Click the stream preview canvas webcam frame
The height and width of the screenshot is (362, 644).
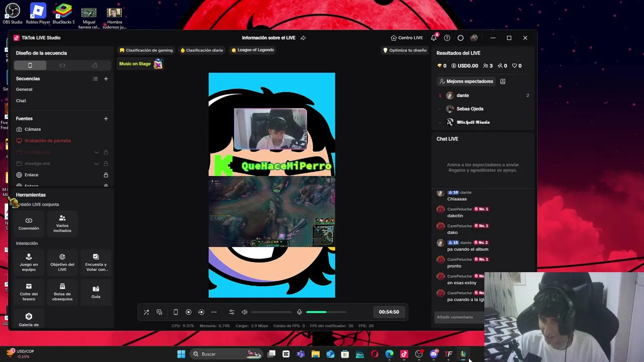point(270,129)
